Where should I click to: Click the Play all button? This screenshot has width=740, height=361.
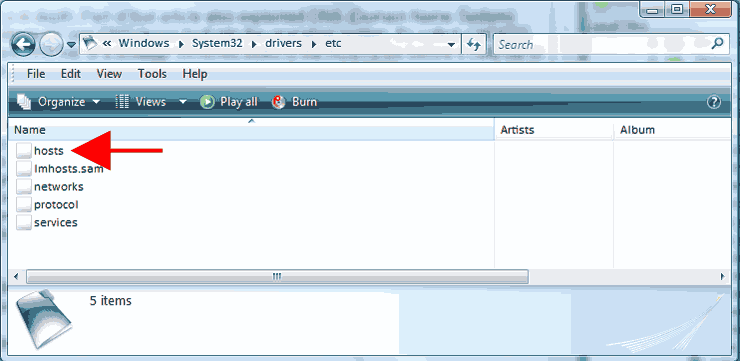coord(229,102)
